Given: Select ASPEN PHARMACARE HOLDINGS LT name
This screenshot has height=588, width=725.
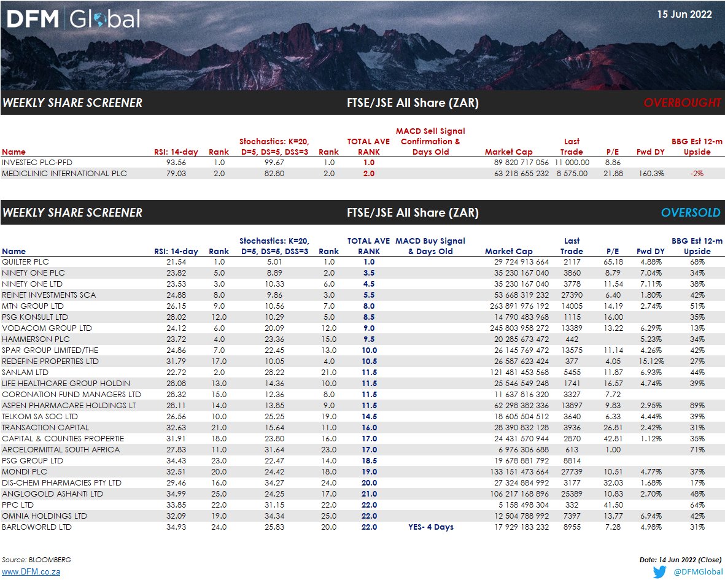Looking at the screenshot, I should click(69, 406).
